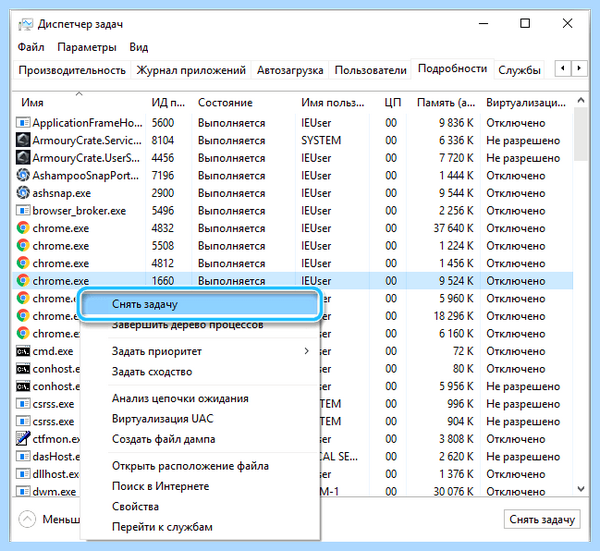Switch to the Службы tab
Viewport: 600px width, 551px height.
pyautogui.click(x=519, y=70)
